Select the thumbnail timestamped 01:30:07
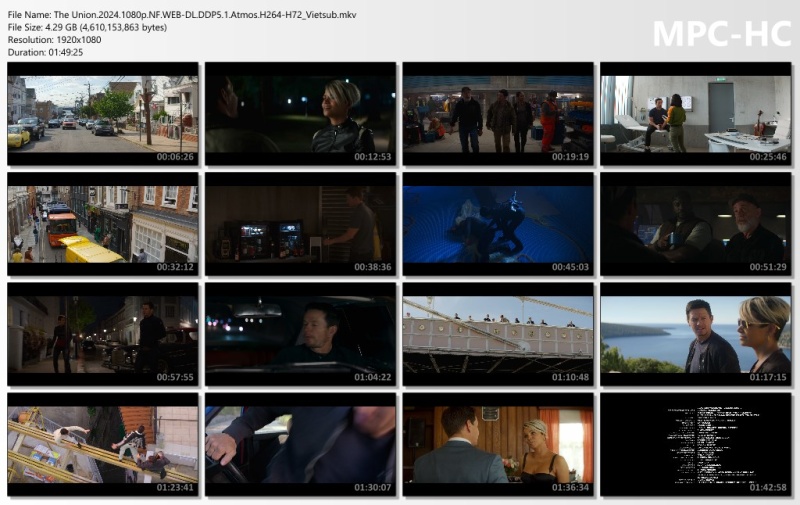This screenshot has height=505, width=800. (x=301, y=444)
